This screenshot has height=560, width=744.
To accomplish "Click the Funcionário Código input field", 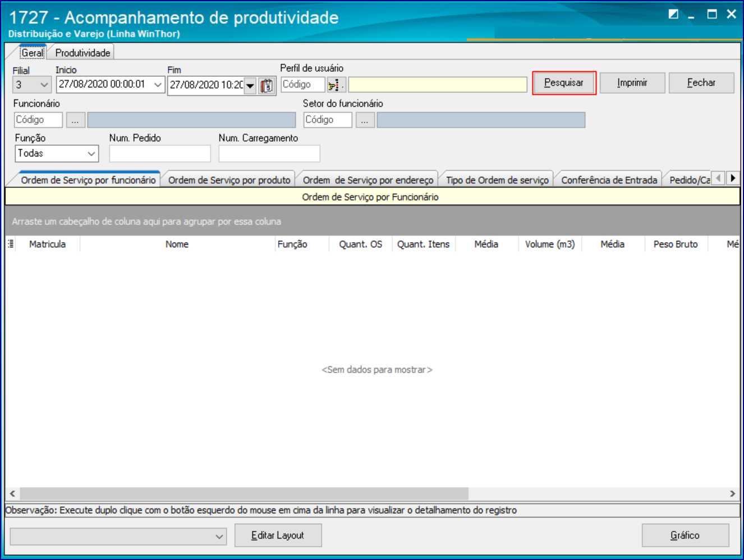I will 38,120.
